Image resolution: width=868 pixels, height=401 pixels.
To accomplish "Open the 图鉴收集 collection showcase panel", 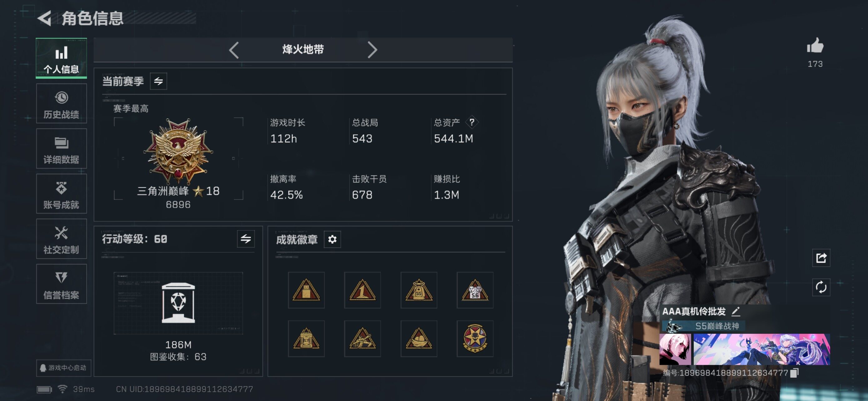I will pyautogui.click(x=178, y=303).
